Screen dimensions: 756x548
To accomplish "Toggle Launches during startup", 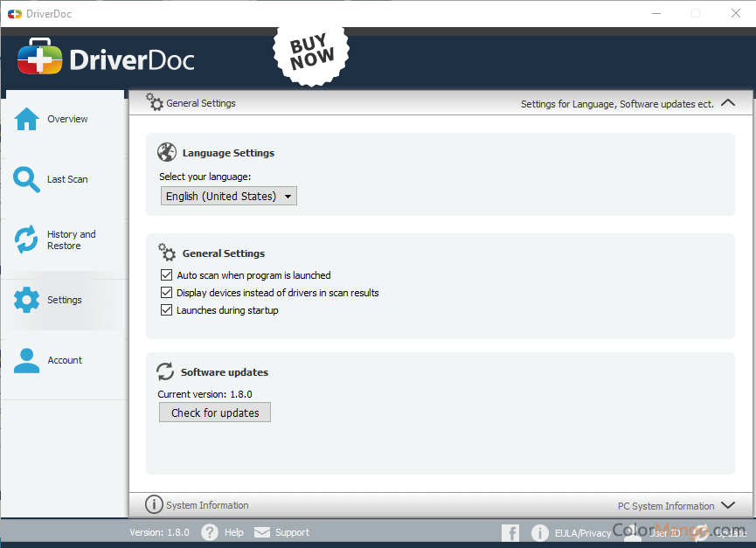I will [166, 309].
